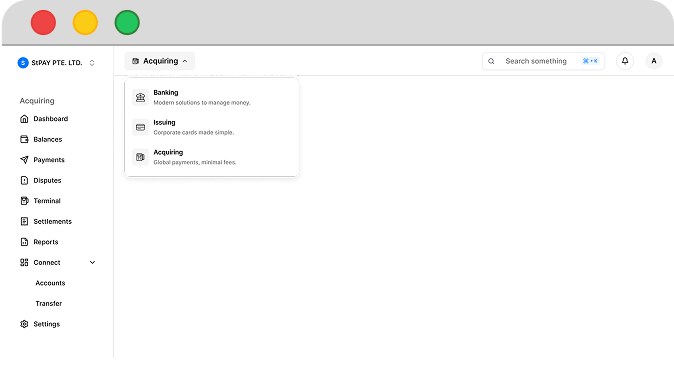This screenshot has height=372, width=674.
Task: Click 'Corporate cards made simple.' text
Action: (x=193, y=132)
